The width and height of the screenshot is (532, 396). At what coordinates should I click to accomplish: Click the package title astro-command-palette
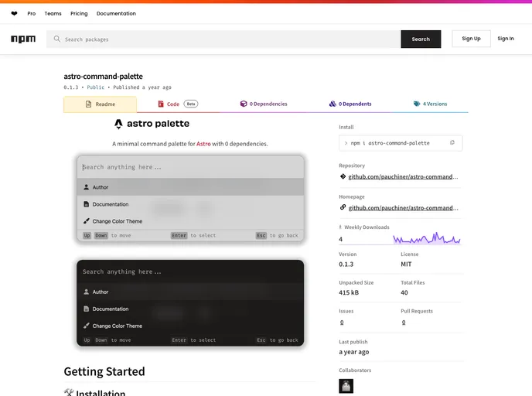103,77
